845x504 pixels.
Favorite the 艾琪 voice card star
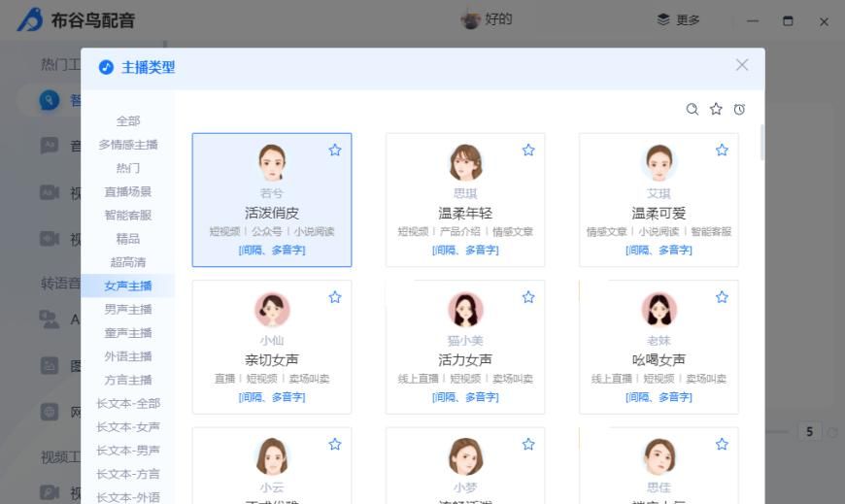(x=722, y=150)
